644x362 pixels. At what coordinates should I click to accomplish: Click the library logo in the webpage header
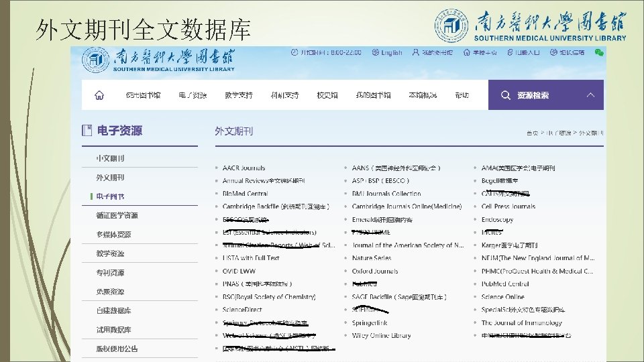(x=158, y=60)
